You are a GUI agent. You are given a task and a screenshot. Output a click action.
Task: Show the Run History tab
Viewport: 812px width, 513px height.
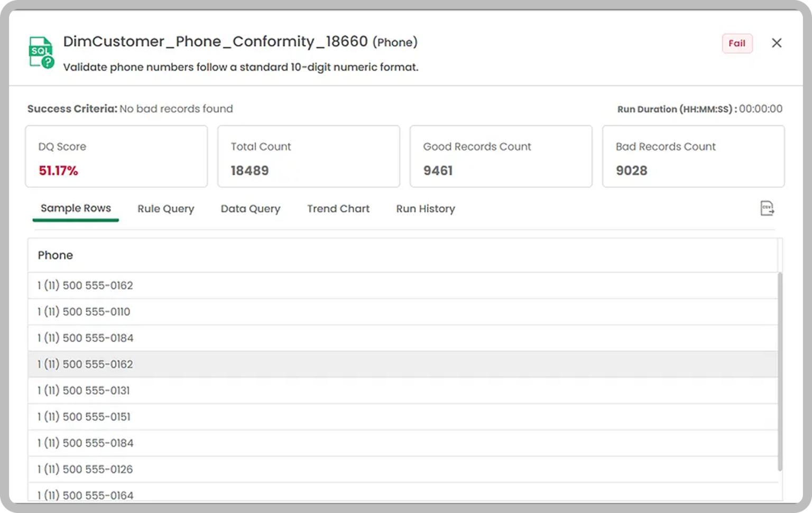pyautogui.click(x=426, y=209)
